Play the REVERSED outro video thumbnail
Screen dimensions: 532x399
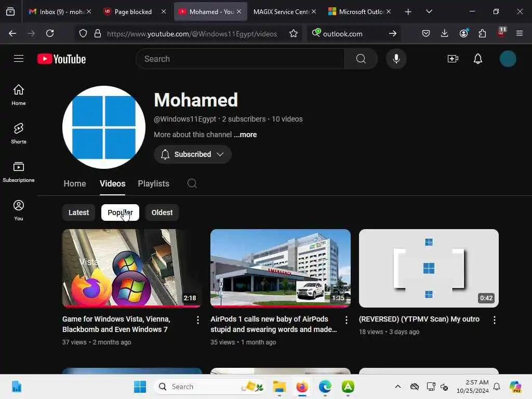429,269
